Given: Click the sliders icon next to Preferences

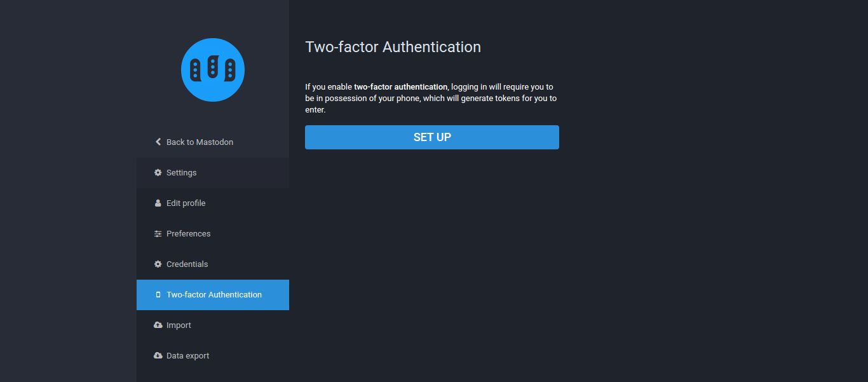Looking at the screenshot, I should (158, 233).
